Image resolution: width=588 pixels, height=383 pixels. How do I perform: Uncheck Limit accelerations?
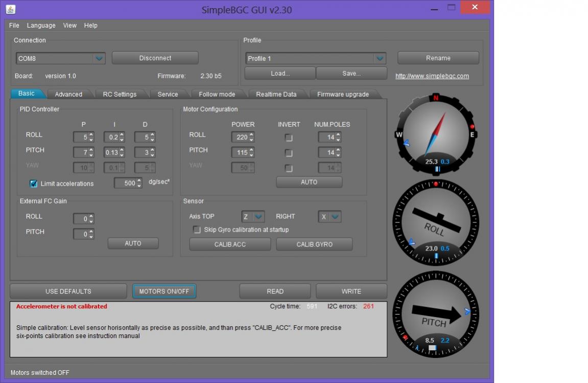pos(33,184)
